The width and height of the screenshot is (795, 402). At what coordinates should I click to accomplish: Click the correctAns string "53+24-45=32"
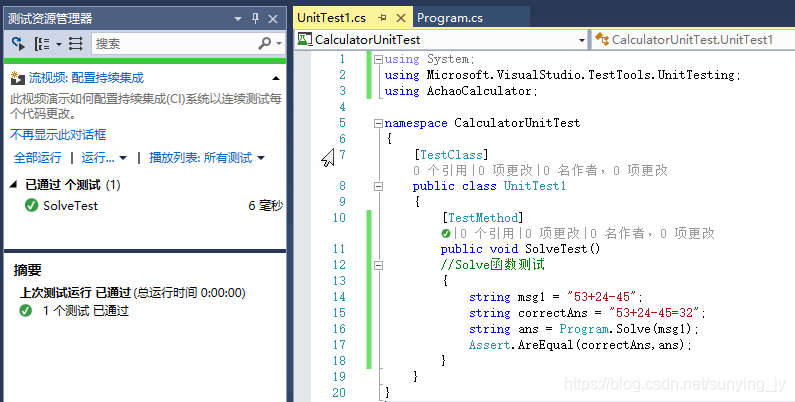[655, 312]
